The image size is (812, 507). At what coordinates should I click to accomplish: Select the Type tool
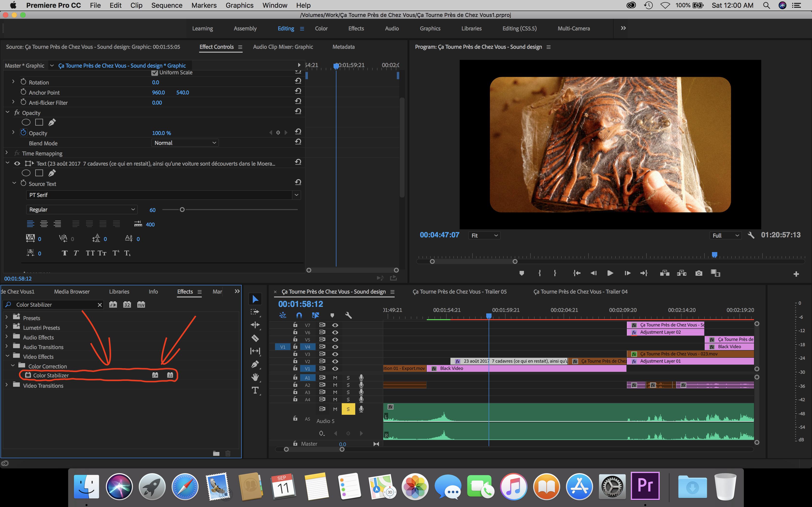pos(255,390)
